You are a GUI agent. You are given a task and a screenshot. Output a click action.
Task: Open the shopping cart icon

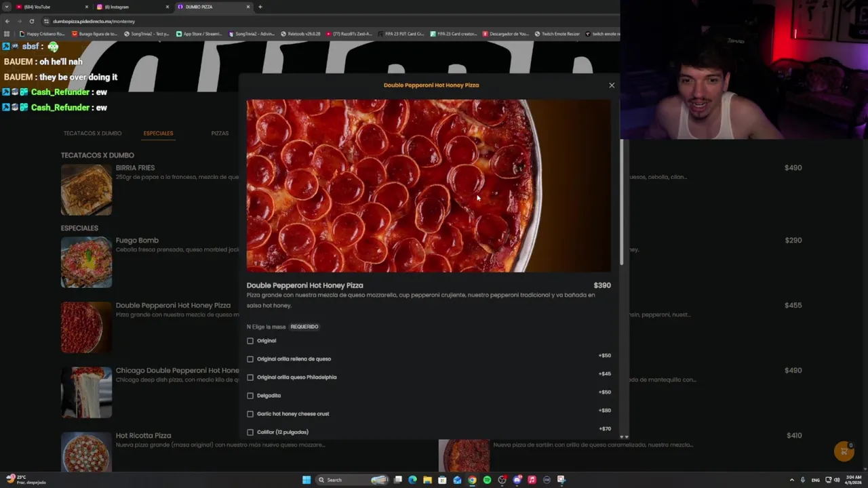844,451
